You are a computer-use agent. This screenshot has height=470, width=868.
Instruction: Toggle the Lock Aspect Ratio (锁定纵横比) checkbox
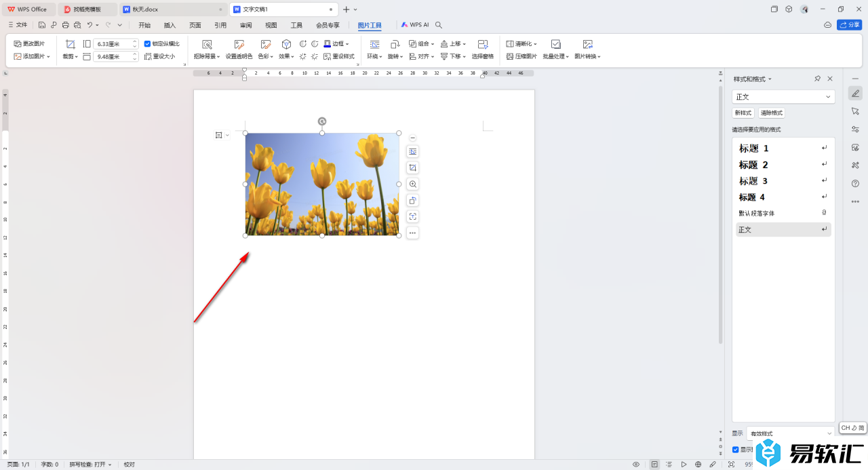[147, 43]
